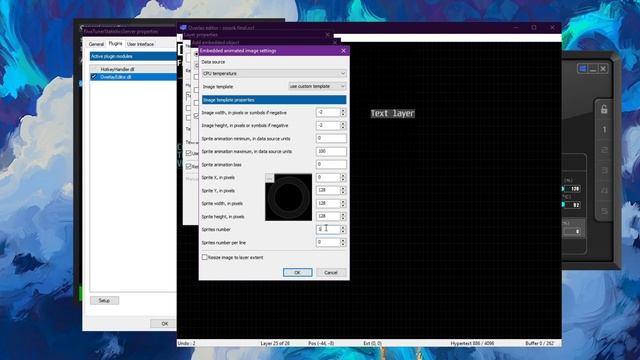The width and height of the screenshot is (640, 360).
Task: Select profile slot 1 in Afterburner
Action: point(604,130)
